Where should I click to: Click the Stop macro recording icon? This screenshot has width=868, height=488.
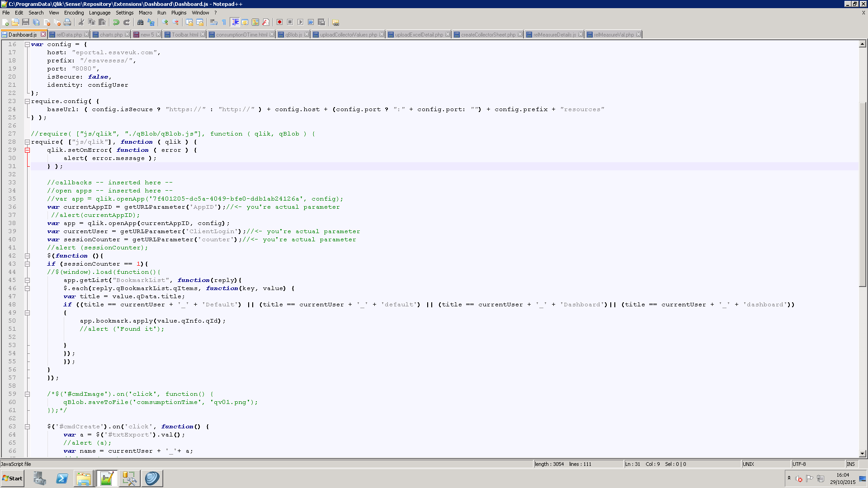click(x=290, y=22)
